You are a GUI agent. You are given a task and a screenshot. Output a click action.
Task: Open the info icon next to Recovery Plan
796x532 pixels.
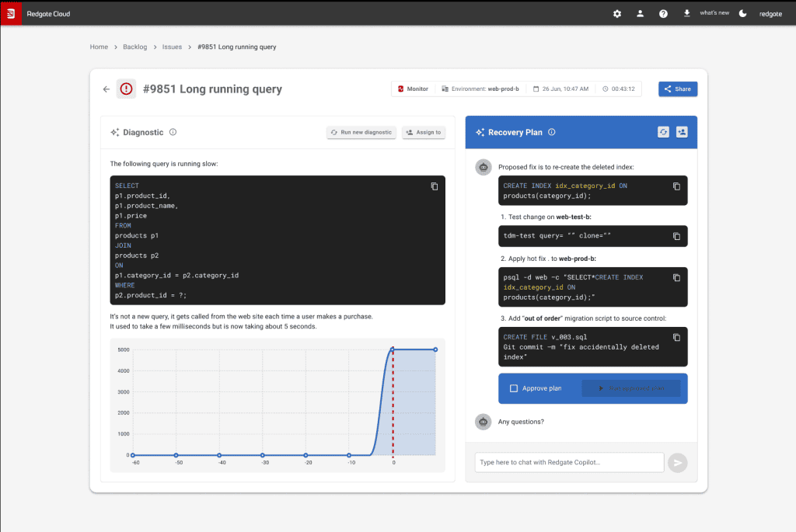click(x=552, y=132)
